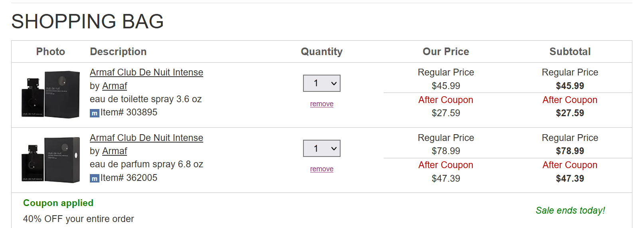The width and height of the screenshot is (644, 228).
Task: Visit the Armaf brand link above Item# 303895
Action: tap(115, 86)
